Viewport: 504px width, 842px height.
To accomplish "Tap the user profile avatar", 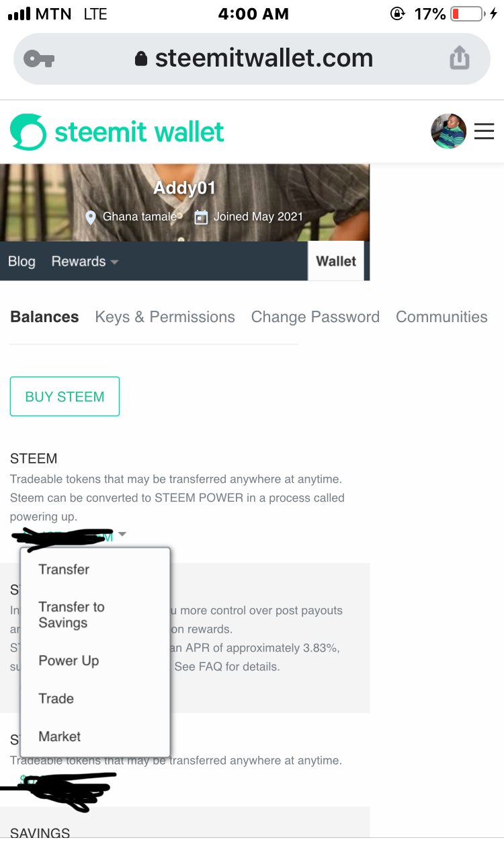I will [448, 131].
